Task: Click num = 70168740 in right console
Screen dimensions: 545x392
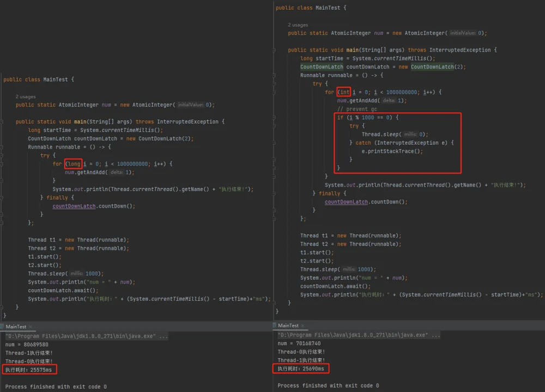Action: pyautogui.click(x=299, y=344)
